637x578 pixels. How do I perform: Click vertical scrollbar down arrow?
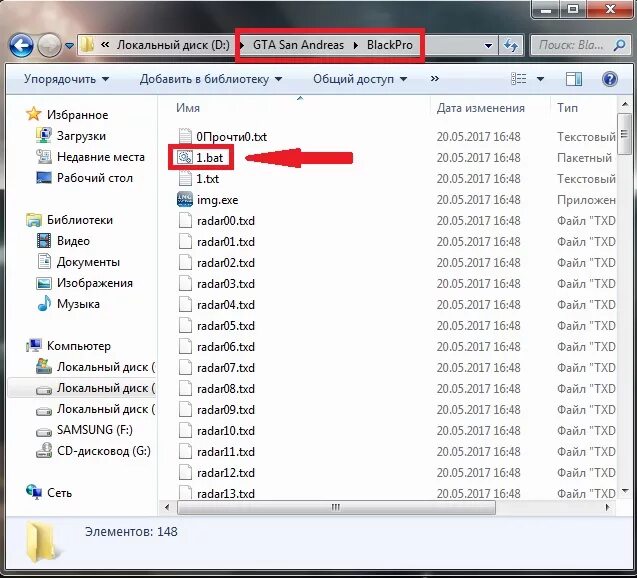[x=625, y=491]
